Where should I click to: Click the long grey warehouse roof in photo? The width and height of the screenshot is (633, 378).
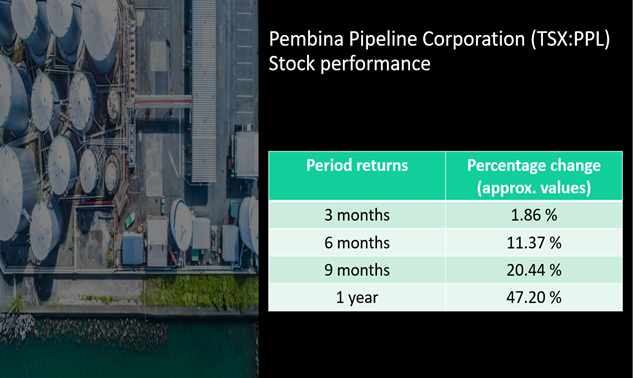(204, 91)
